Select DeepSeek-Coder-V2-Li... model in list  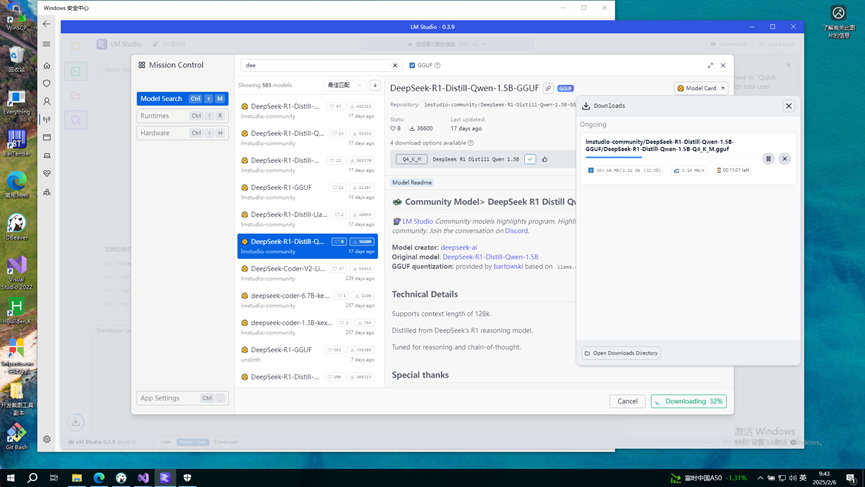[x=307, y=273]
